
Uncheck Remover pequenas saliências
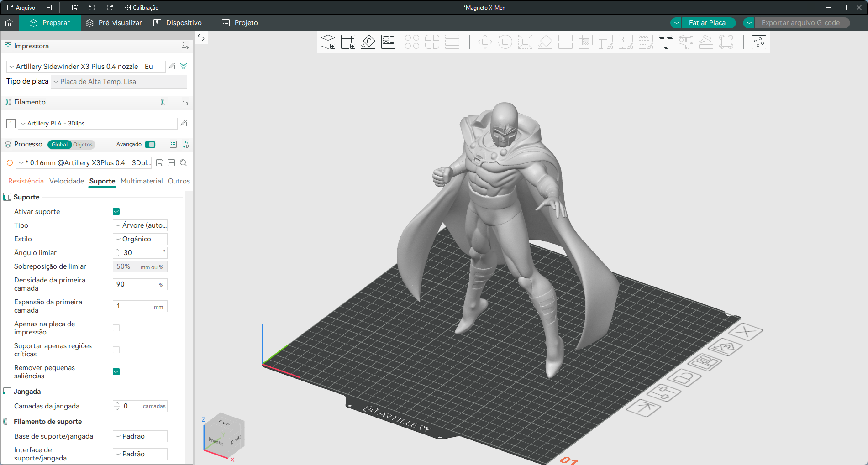point(116,372)
